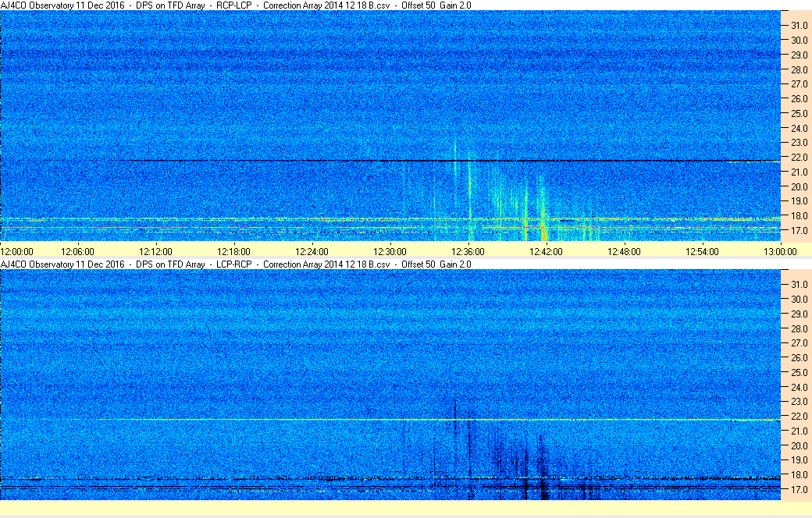Click 27.0 frequency label in RCP-LCP panel
Screen dimensions: 812x518
pos(799,83)
